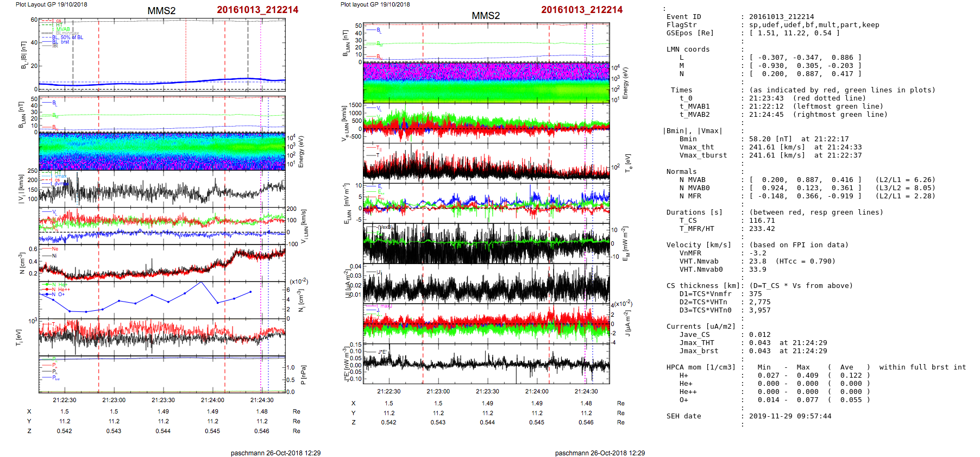The image size is (980, 457).
Task: Click the t_0 time 21:23:43
Action: click(x=766, y=98)
